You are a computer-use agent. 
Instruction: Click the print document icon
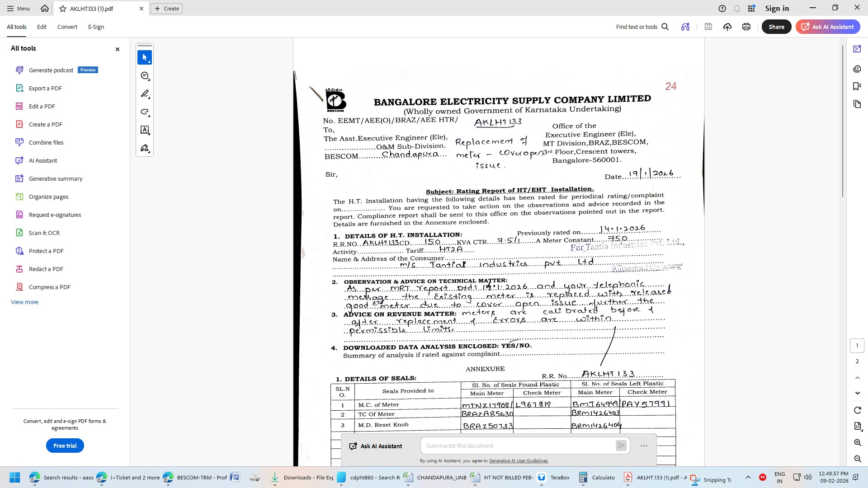pyautogui.click(x=746, y=27)
